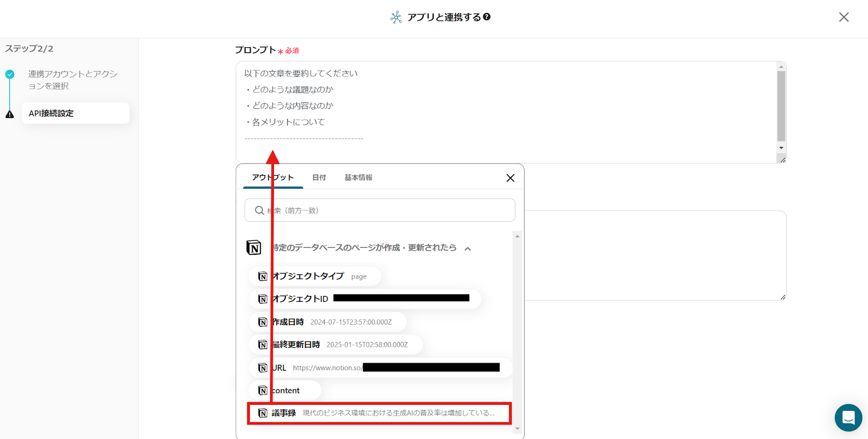Click the prompt scrollbar down arrow
Viewport: 868px width, 439px height.
(x=781, y=148)
